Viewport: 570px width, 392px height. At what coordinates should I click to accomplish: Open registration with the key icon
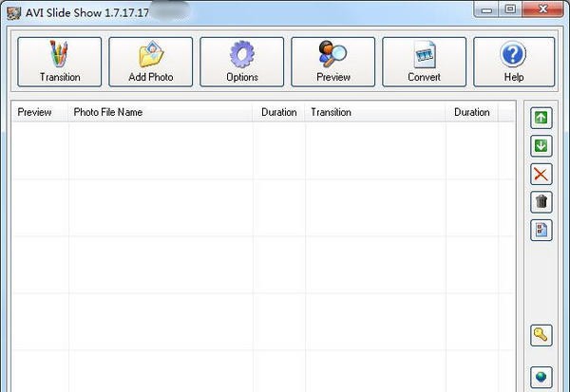click(541, 335)
